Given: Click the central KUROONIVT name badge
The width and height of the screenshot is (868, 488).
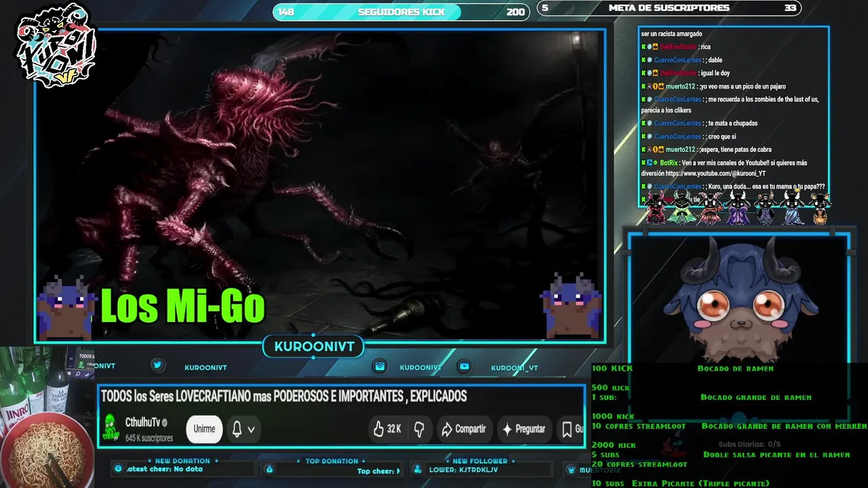Looking at the screenshot, I should [314, 347].
